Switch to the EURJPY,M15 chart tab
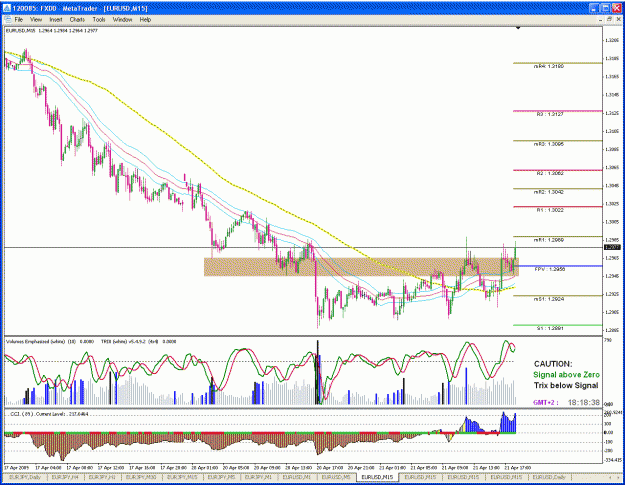This screenshot has height=485, width=625. (x=182, y=477)
